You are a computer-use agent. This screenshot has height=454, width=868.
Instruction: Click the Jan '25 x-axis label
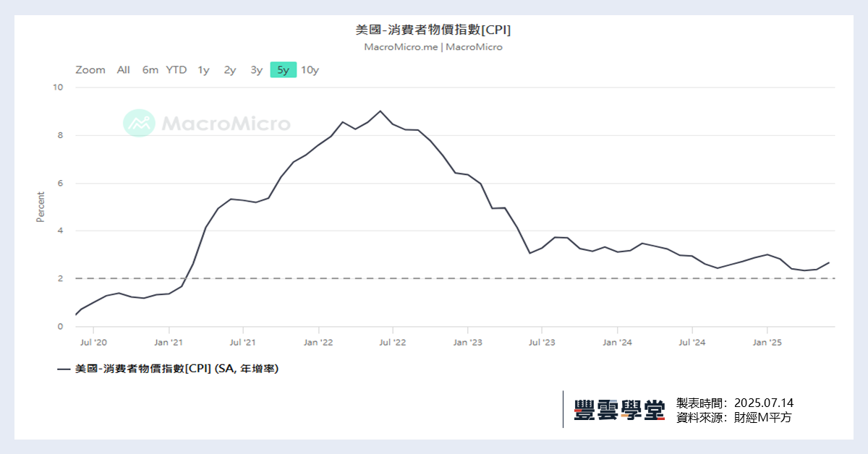[767, 342]
